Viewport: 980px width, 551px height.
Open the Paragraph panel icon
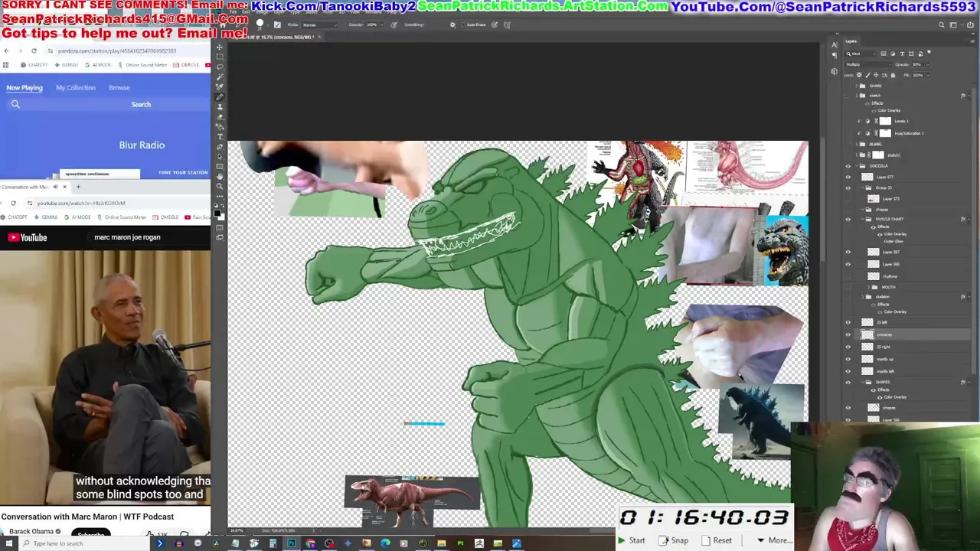pos(835,55)
